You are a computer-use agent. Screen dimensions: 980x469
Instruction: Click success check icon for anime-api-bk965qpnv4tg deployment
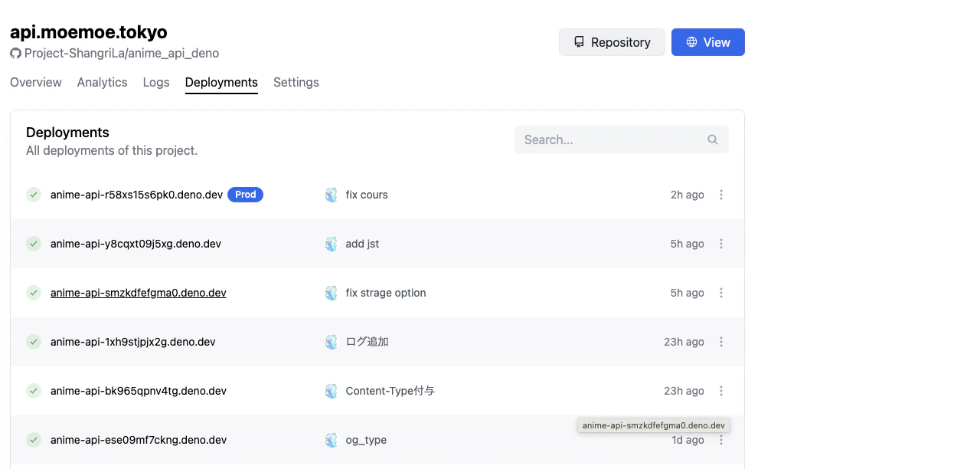point(34,391)
